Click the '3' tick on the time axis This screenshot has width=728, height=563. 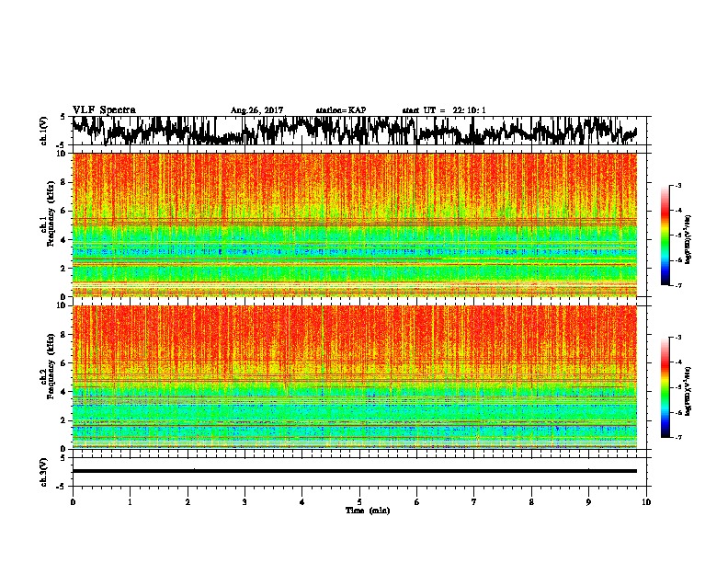[x=245, y=502]
